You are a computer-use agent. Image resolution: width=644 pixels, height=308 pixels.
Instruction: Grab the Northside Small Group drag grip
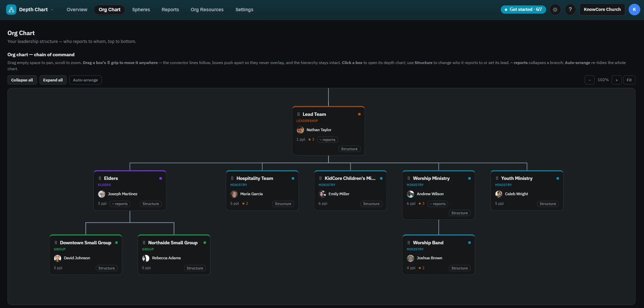(144, 243)
